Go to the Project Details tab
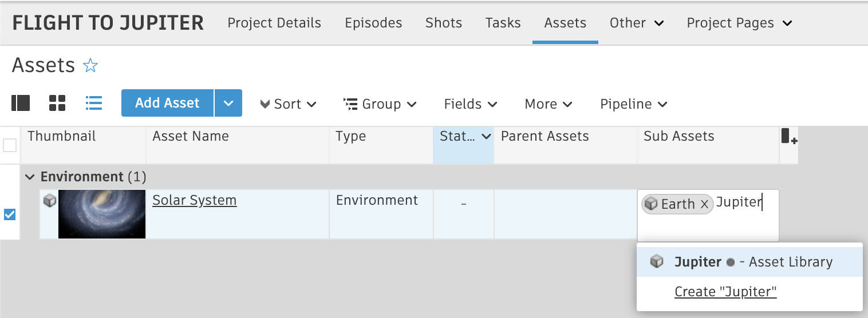 [x=274, y=23]
